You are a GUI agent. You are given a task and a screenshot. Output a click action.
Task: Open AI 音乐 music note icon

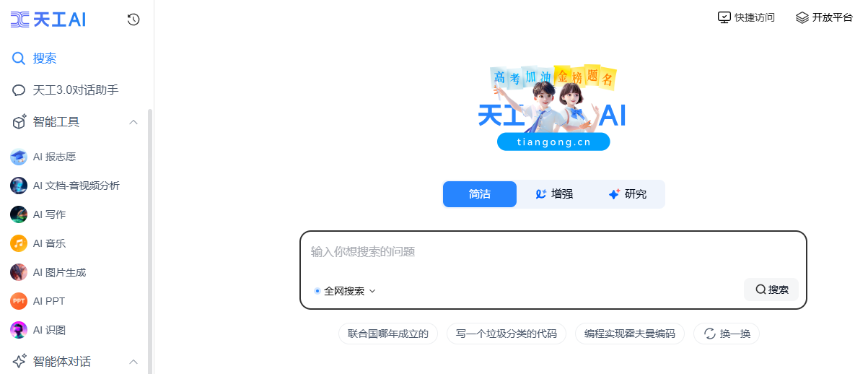[x=19, y=243]
